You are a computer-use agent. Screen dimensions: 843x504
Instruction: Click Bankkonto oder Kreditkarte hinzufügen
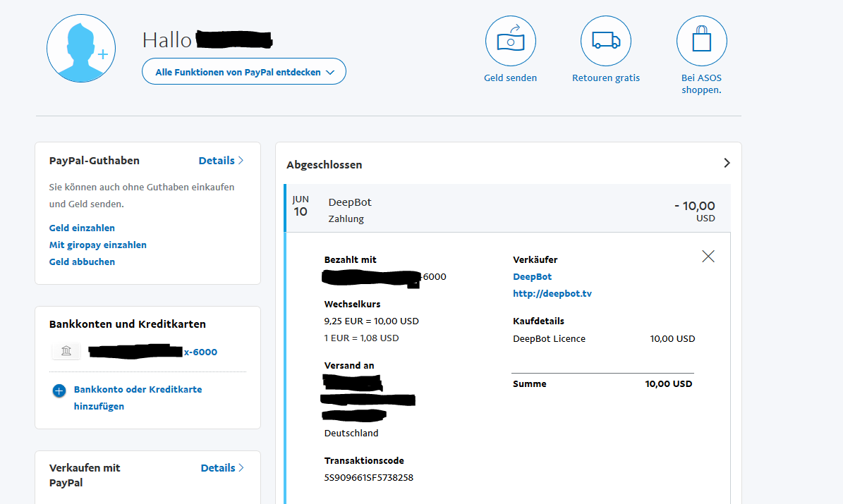[x=138, y=398]
